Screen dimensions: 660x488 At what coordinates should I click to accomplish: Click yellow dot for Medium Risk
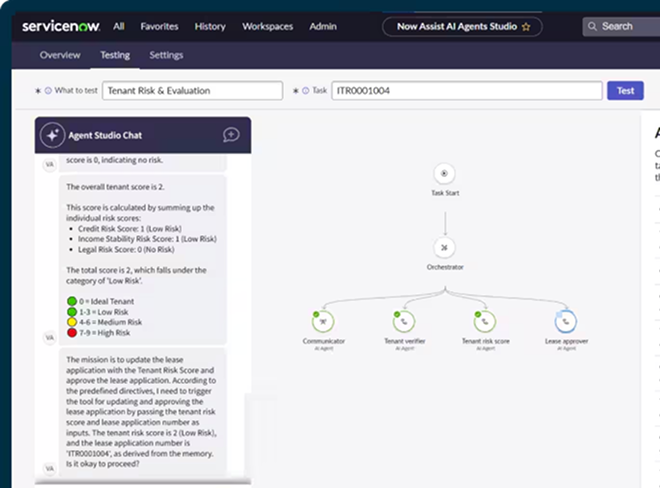pyautogui.click(x=72, y=322)
